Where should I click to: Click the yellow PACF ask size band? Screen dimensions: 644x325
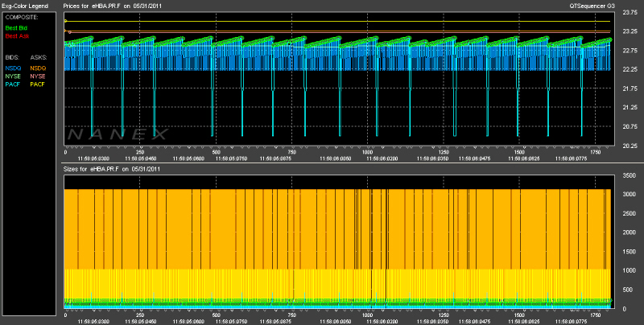[x=337, y=283]
